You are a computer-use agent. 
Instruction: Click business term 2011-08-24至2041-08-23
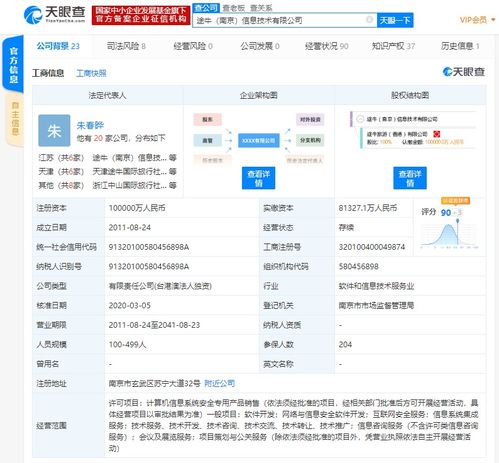click(x=154, y=325)
